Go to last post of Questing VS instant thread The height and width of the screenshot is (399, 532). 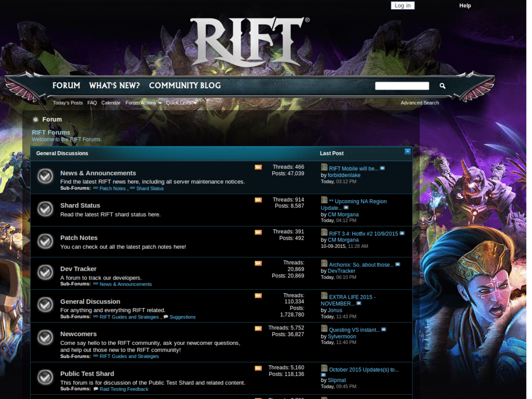[384, 329]
